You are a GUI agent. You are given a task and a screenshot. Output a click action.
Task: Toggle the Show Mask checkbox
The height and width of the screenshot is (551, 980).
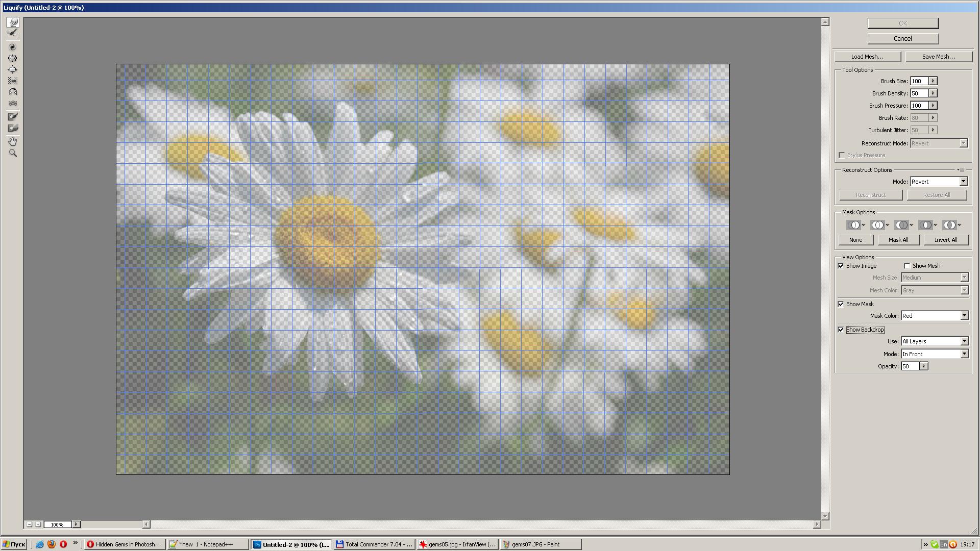tap(841, 304)
